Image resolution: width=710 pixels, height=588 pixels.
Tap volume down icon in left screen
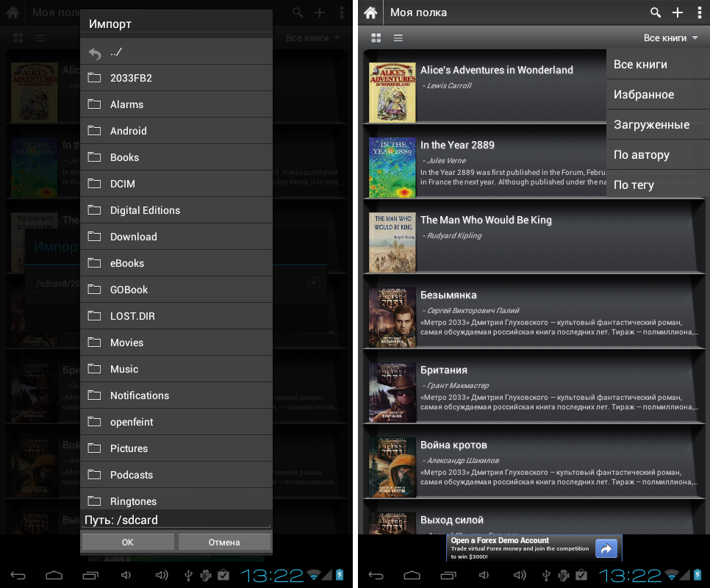(126, 576)
